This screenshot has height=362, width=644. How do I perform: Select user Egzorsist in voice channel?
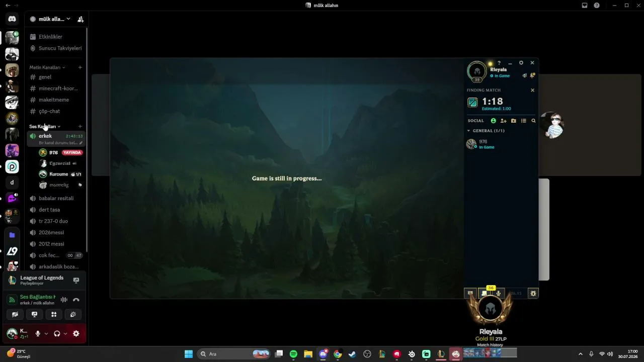(61, 163)
